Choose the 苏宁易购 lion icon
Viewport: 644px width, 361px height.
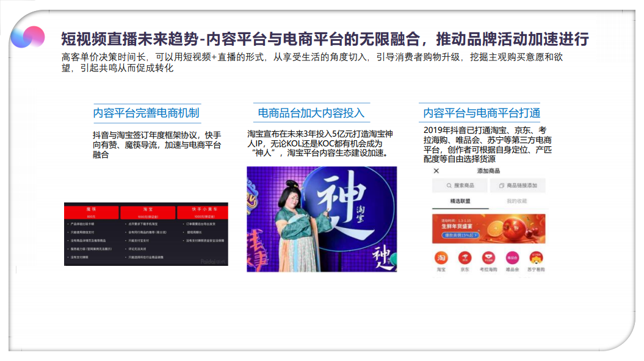tap(536, 257)
